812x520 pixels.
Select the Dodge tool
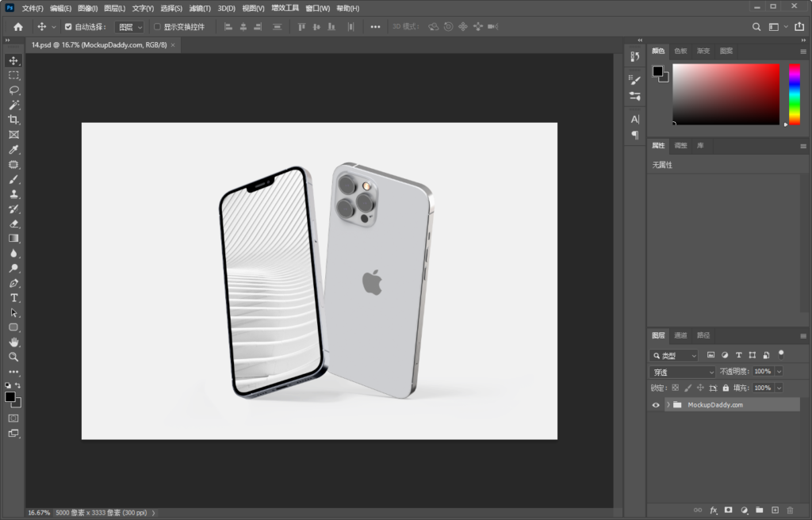[13, 268]
